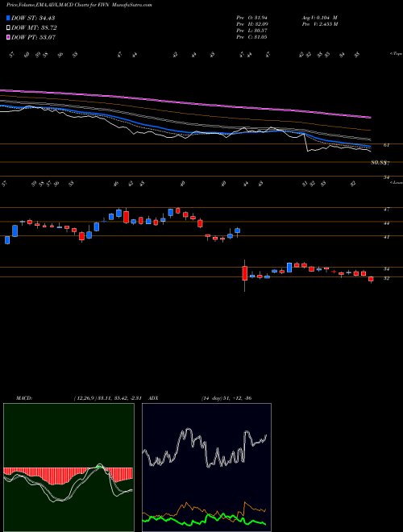
Task: Click the 'Pre V: 2.455 M' volume text
Action: pyautogui.click(x=319, y=24)
